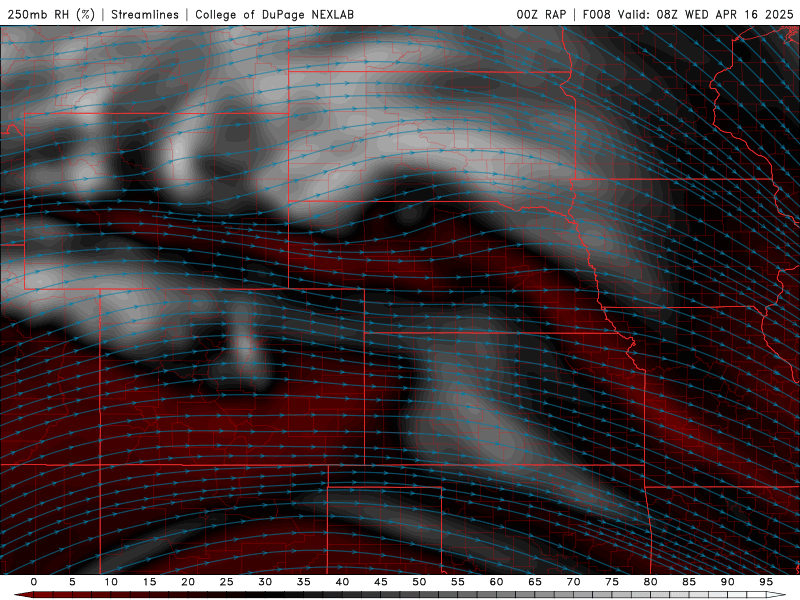
Task: Click the "Valid: 08Z WED APR 16 2025" text
Action: click(706, 14)
